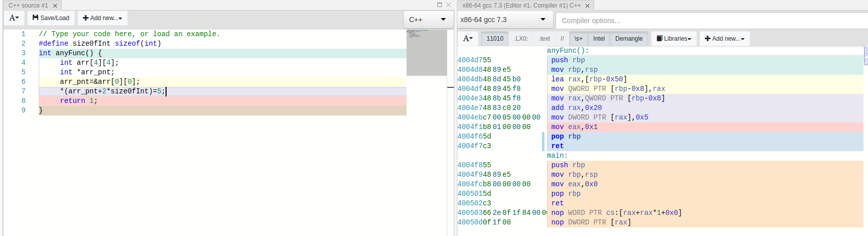
Task: Toggle Intel assembly syntax
Action: point(599,39)
